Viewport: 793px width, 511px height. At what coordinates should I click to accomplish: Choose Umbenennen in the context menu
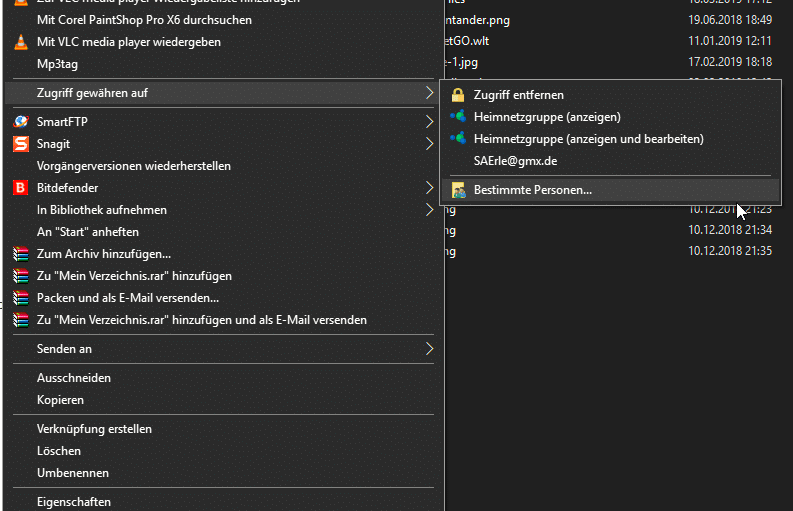coord(73,473)
